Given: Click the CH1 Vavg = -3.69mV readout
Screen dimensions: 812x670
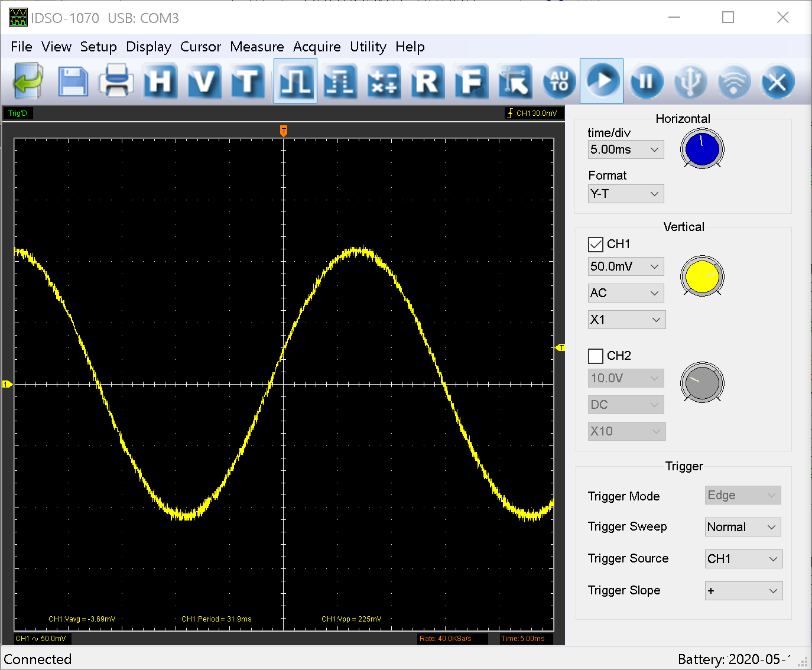Looking at the screenshot, I should click(82, 619).
